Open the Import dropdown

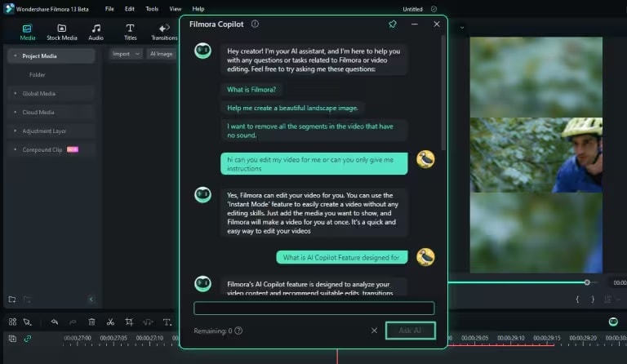(x=126, y=54)
